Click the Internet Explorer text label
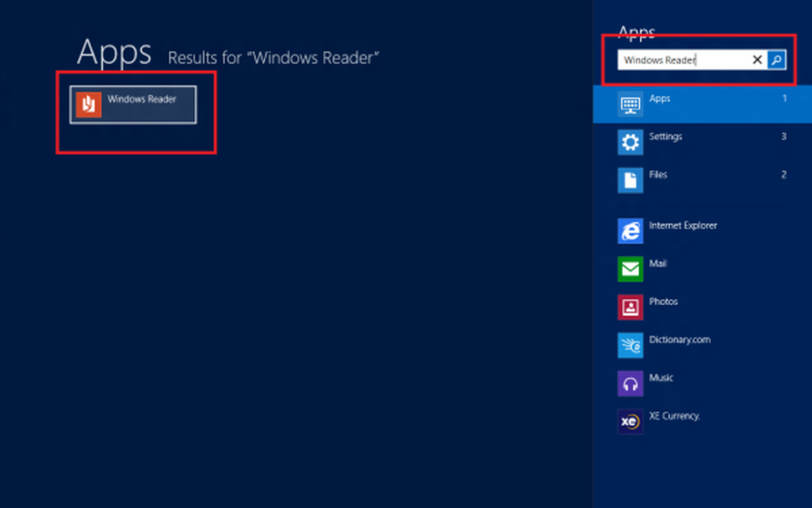The height and width of the screenshot is (508, 812). coord(683,225)
